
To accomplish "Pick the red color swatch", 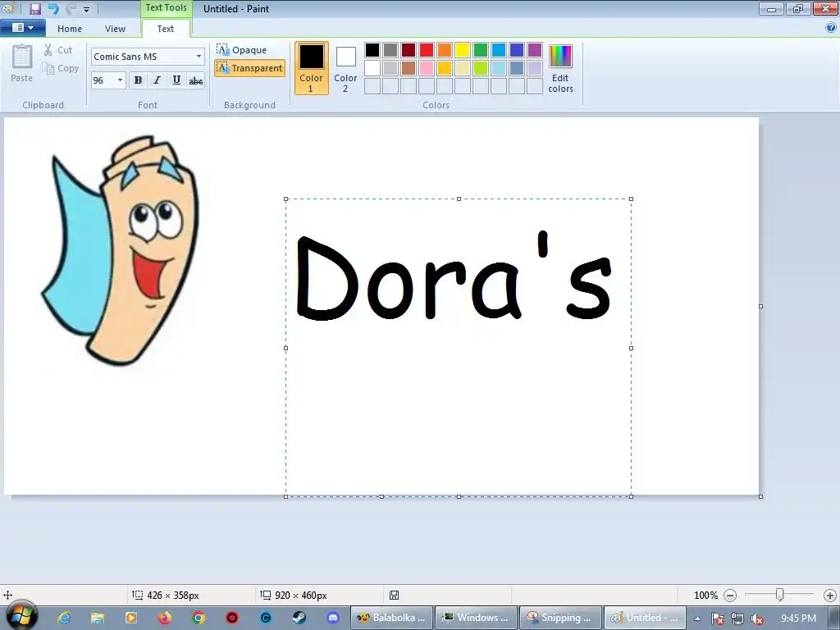I will coord(427,50).
